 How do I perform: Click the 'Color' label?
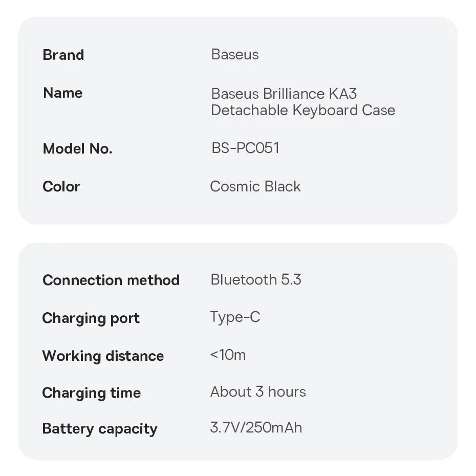tap(61, 186)
